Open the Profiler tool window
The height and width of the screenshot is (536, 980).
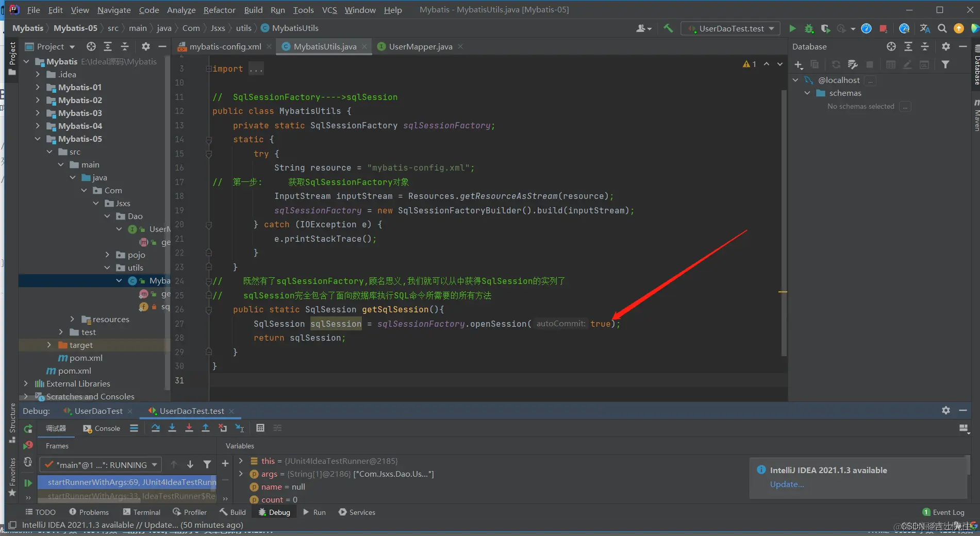coord(190,512)
